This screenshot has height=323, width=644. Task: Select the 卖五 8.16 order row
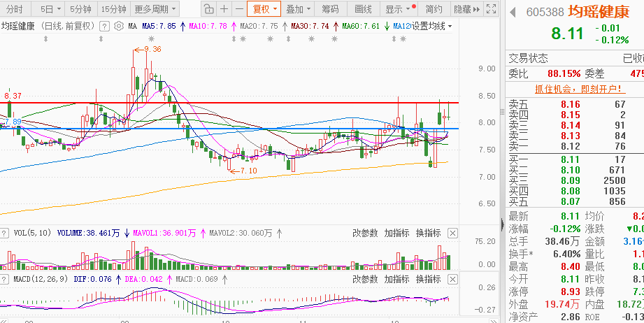point(575,104)
